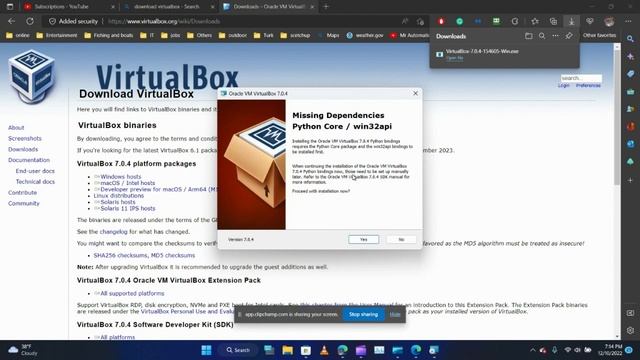This screenshot has height=360, width=640.
Task: Click the Downloads toolbar icon
Action: click(x=571, y=21)
